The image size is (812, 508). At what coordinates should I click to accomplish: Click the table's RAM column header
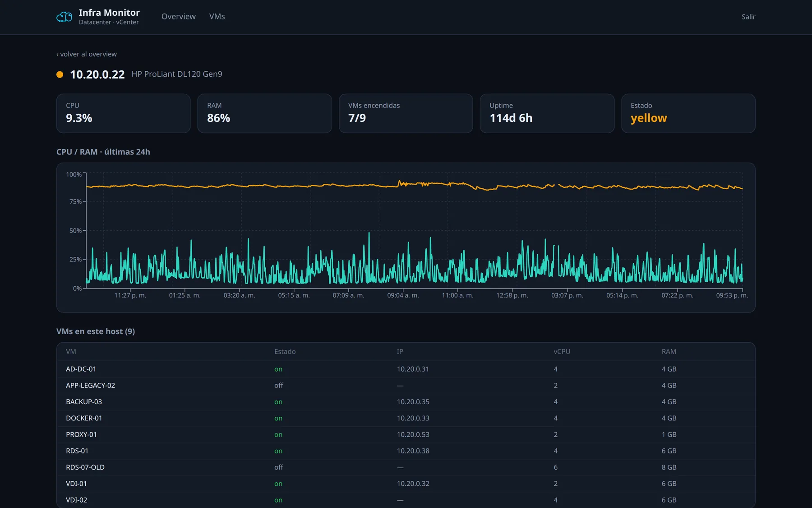(x=669, y=352)
